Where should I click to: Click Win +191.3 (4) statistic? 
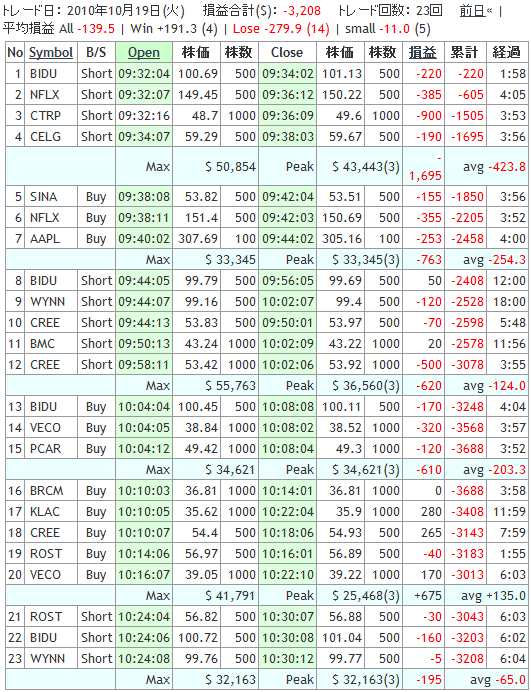click(x=174, y=29)
